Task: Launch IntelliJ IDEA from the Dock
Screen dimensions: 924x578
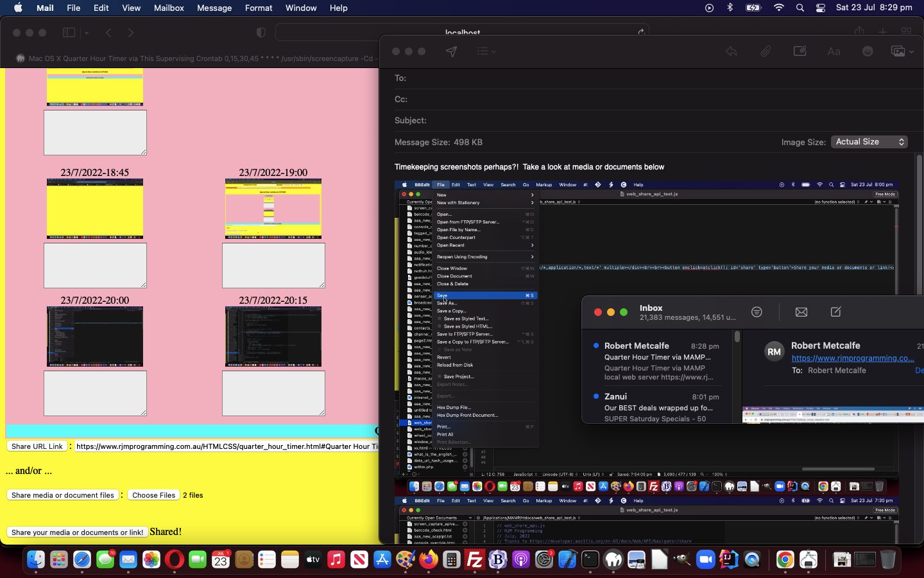Action: coord(729,560)
